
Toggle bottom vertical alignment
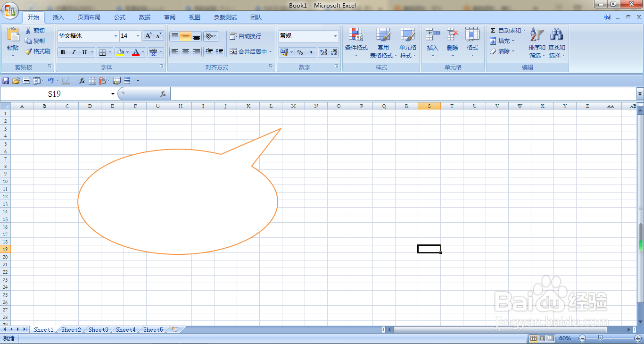(x=197, y=36)
